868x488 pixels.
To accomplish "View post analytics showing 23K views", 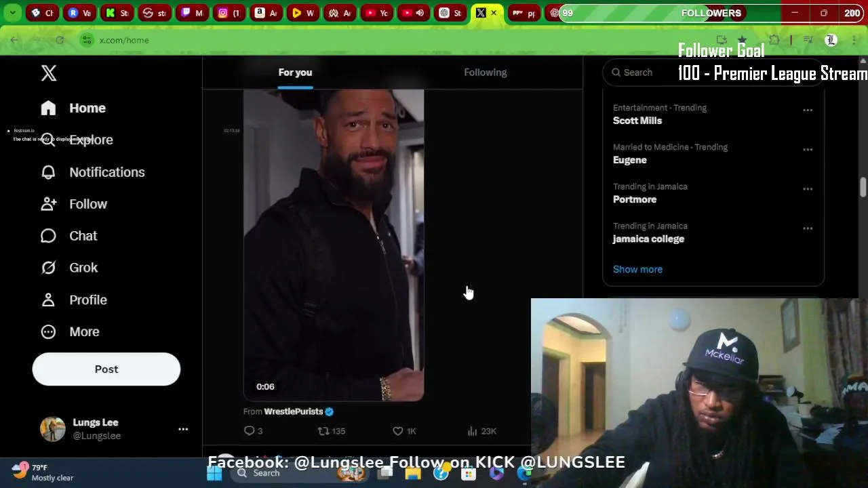I will pyautogui.click(x=482, y=431).
